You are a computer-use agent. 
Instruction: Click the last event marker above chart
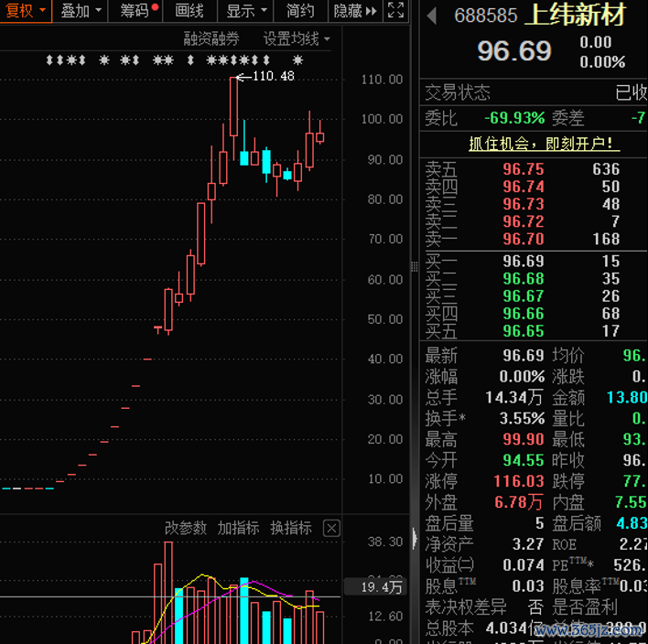pos(297,60)
